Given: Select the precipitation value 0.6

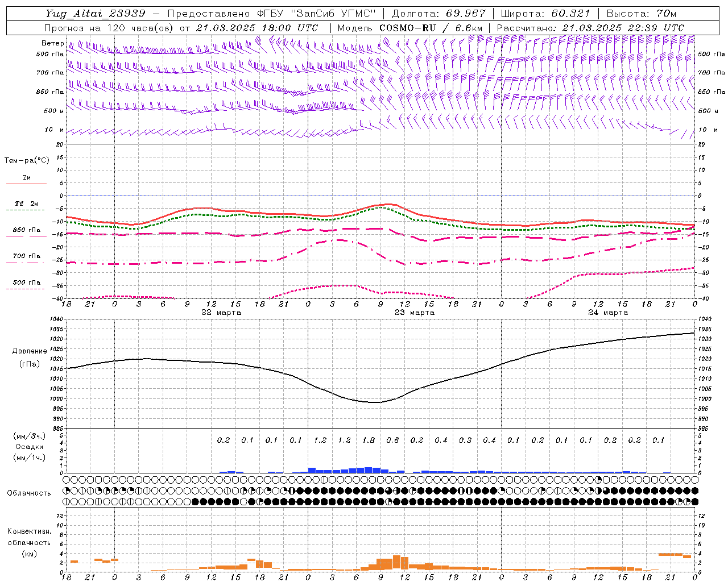Looking at the screenshot, I should pos(392,440).
